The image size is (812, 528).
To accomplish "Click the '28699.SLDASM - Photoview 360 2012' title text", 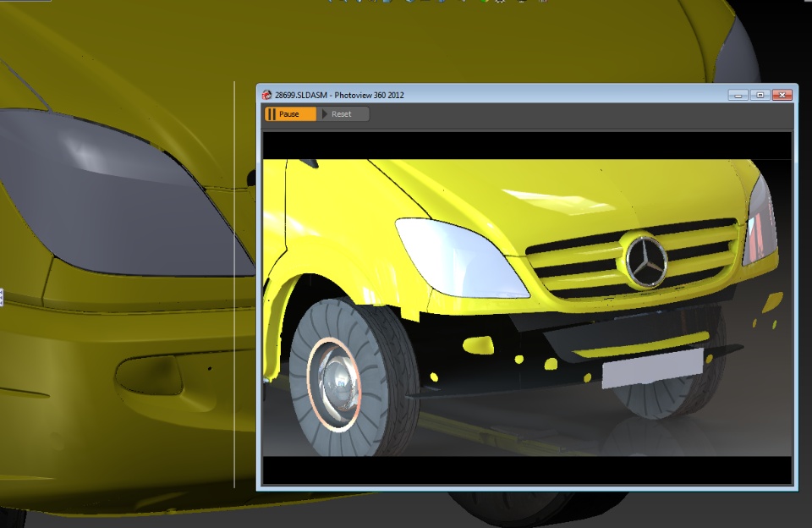I will (x=339, y=96).
